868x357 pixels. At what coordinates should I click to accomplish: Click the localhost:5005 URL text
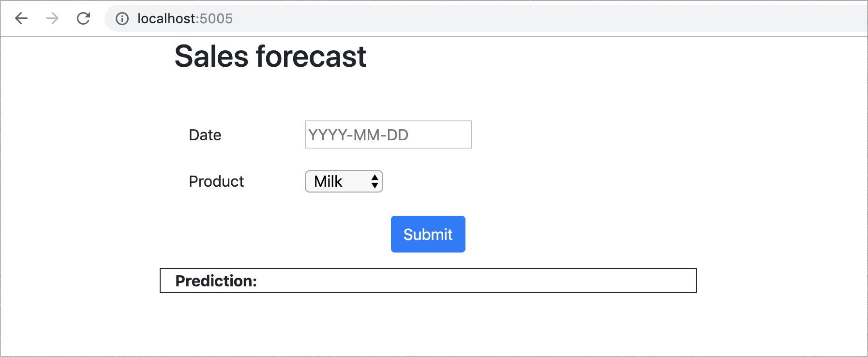tap(185, 19)
